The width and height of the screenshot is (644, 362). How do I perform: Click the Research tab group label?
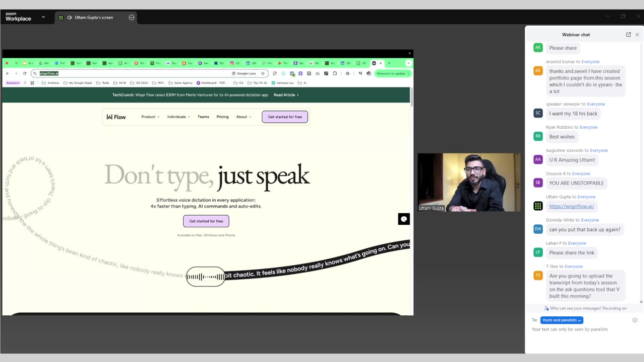coord(13,83)
